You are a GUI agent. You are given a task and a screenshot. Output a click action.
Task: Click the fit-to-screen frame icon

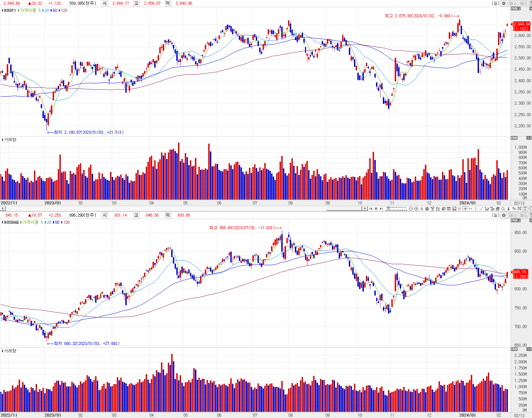(519, 208)
